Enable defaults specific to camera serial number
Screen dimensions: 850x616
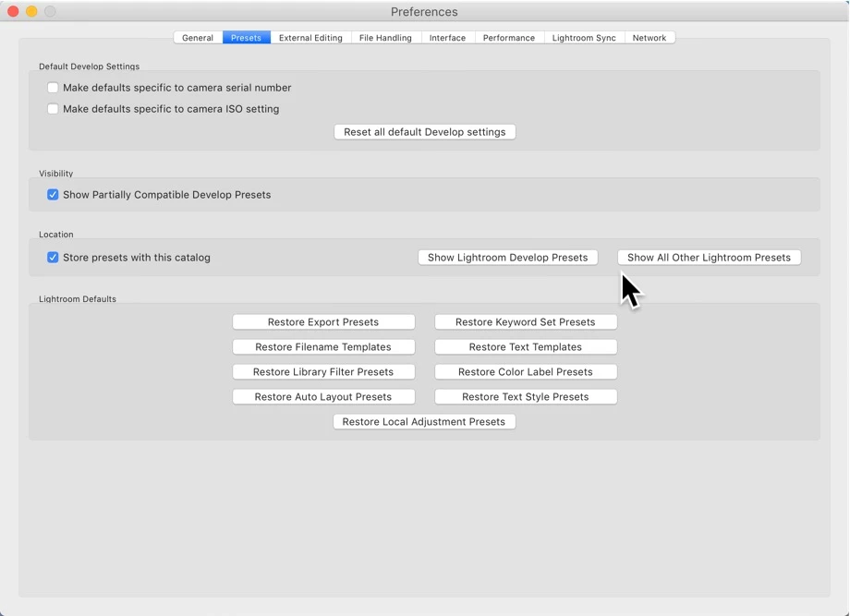53,88
